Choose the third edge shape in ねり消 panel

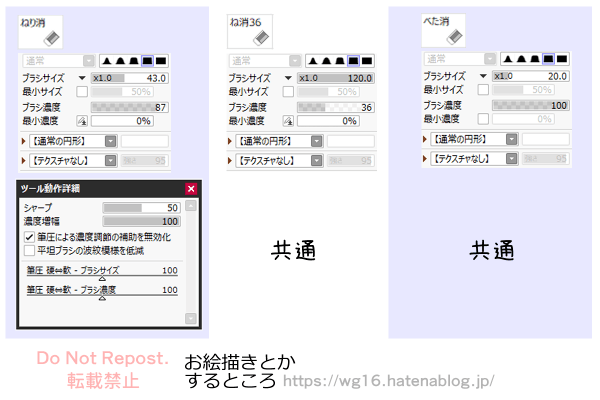pyautogui.click(x=134, y=61)
